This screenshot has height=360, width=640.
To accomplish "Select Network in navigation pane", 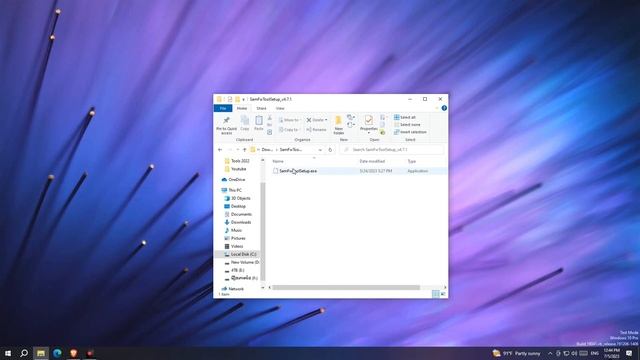I will (x=233, y=289).
